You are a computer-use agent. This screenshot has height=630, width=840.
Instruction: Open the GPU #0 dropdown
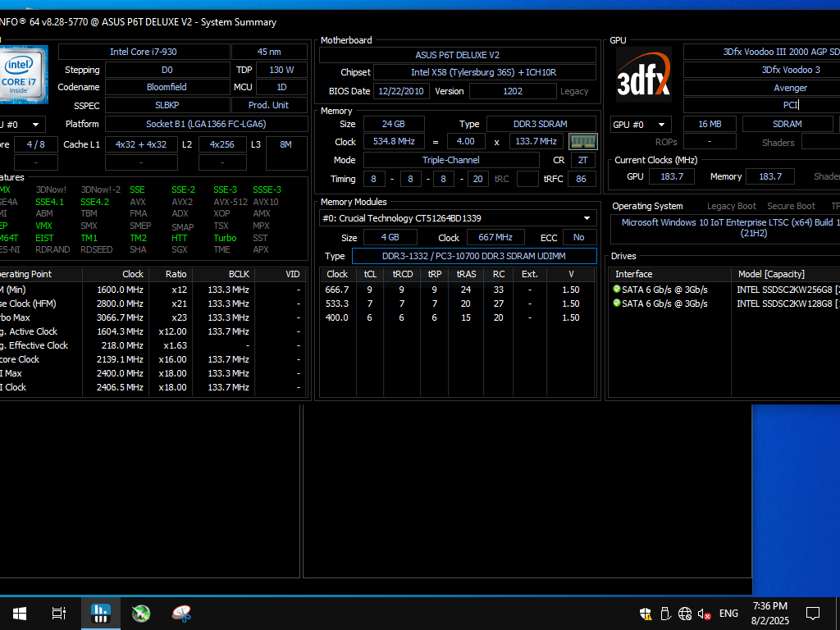[x=641, y=125]
